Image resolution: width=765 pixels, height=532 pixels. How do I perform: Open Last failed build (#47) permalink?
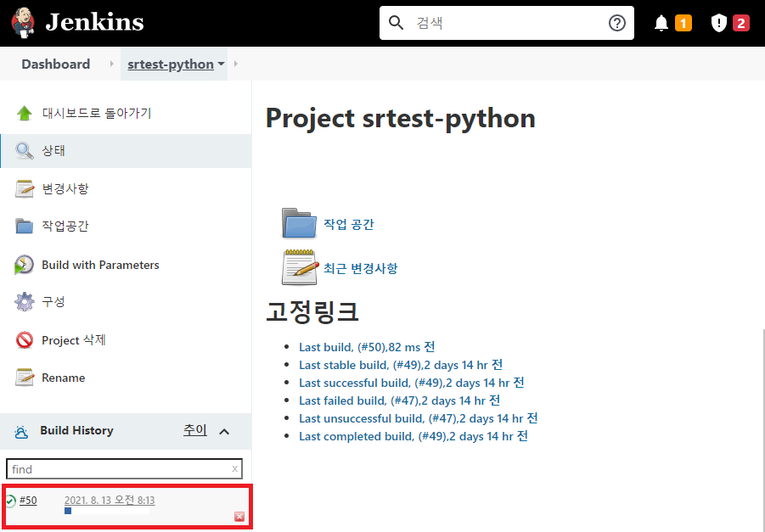pos(400,400)
